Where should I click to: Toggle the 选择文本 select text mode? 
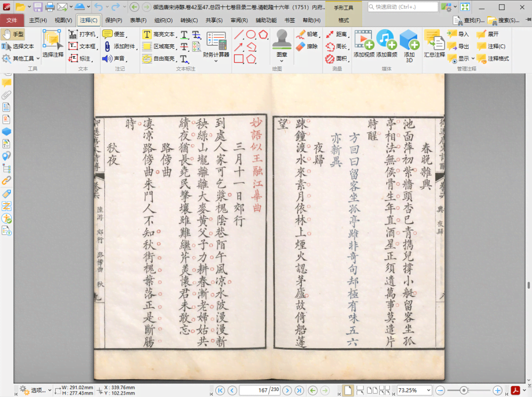[18, 46]
